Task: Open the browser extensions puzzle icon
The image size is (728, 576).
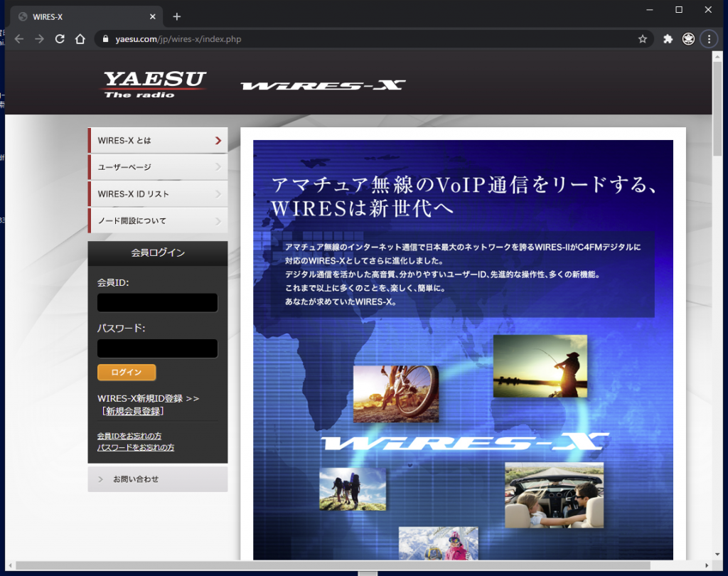Action: coord(667,39)
